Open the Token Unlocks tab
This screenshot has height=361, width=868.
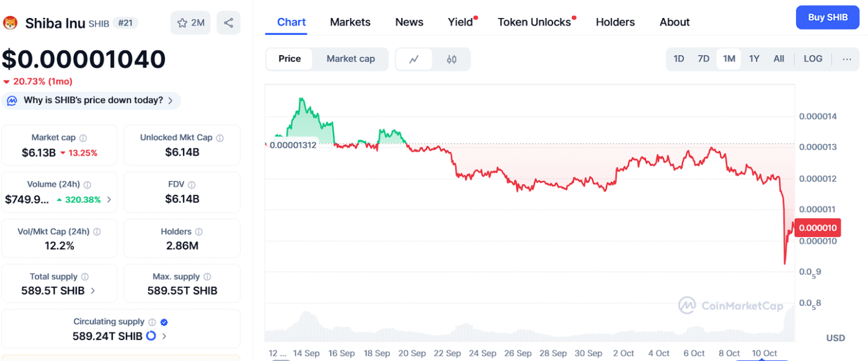point(534,22)
